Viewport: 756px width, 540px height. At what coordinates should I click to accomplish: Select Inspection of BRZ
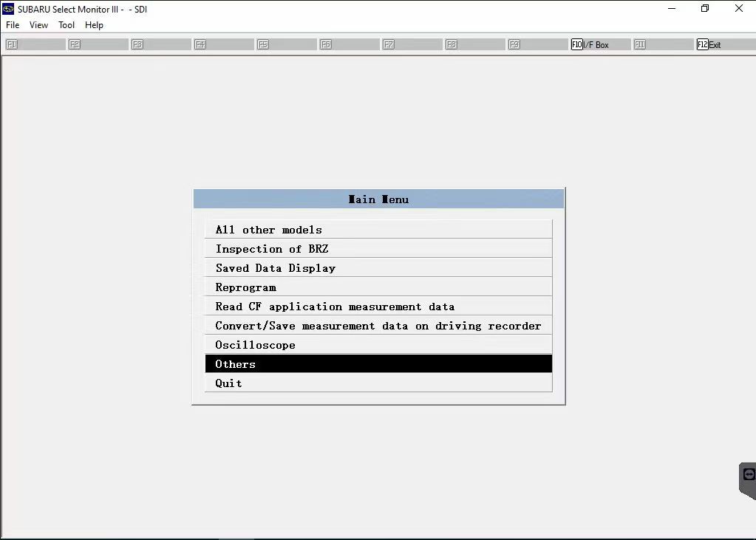(378, 249)
